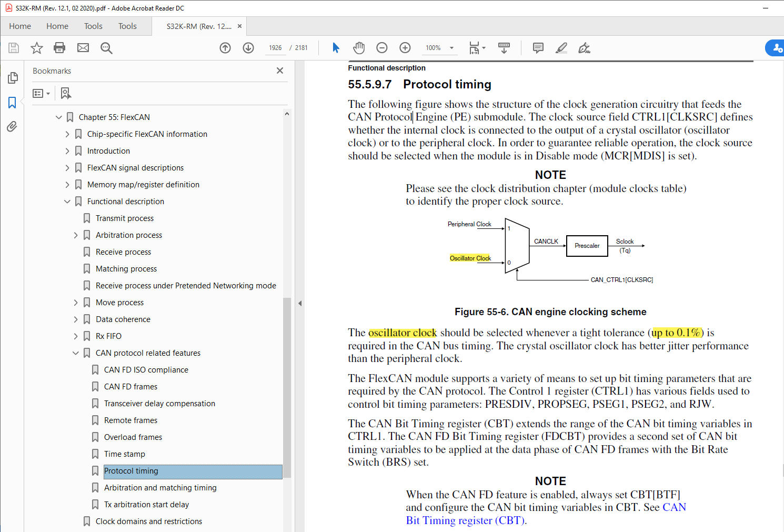Screen dimensions: 784x532
Task: Open the Tools menu
Action: pyautogui.click(x=93, y=26)
